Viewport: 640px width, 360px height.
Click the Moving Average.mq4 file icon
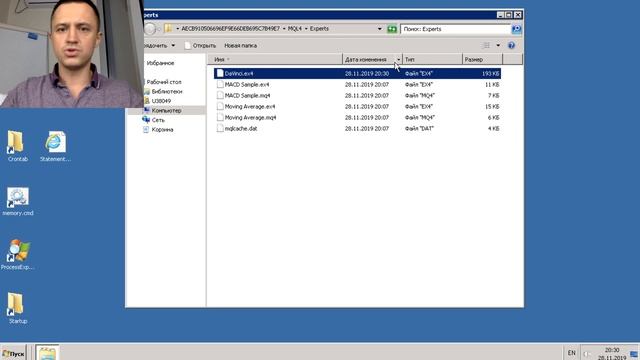point(220,118)
